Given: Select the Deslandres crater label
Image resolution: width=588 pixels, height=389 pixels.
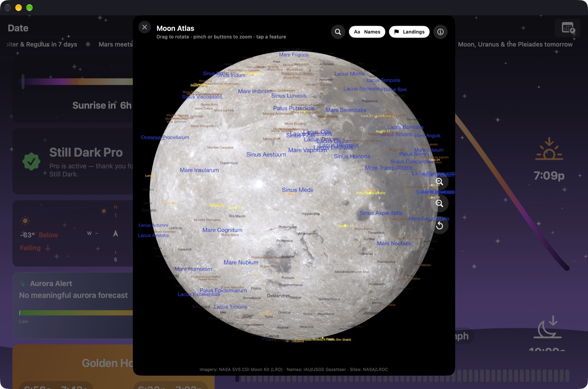Looking at the screenshot, I should coord(279,296).
